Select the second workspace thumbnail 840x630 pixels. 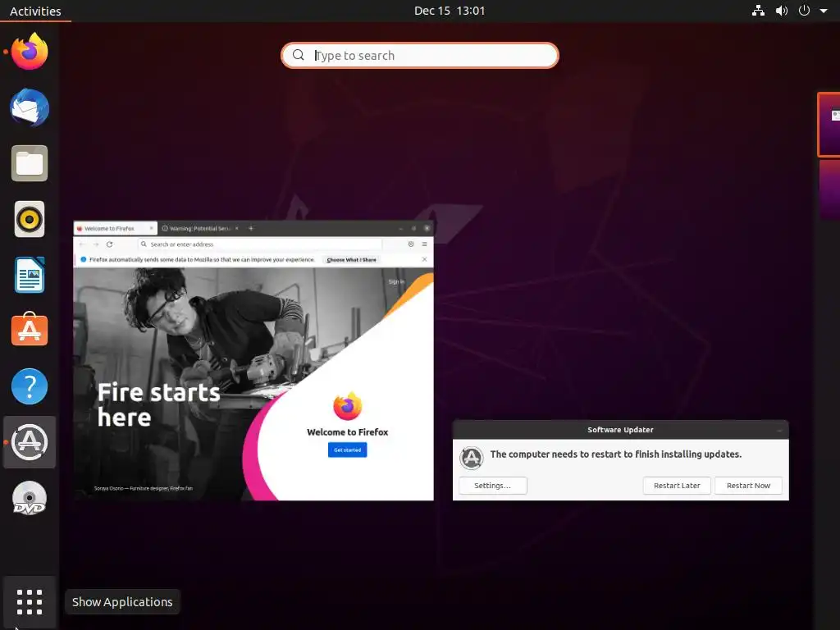click(830, 189)
